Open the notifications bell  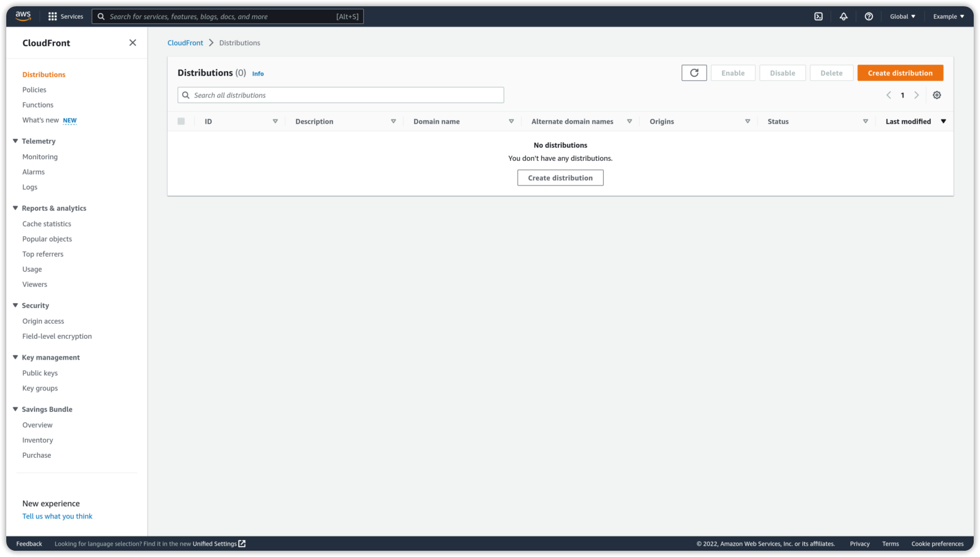coord(844,16)
